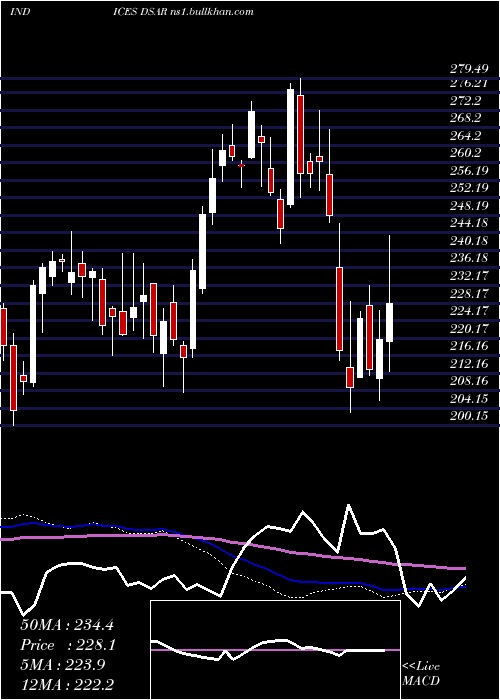Select the 240.18 axis label
The width and height of the screenshot is (500, 700).
click(469, 242)
